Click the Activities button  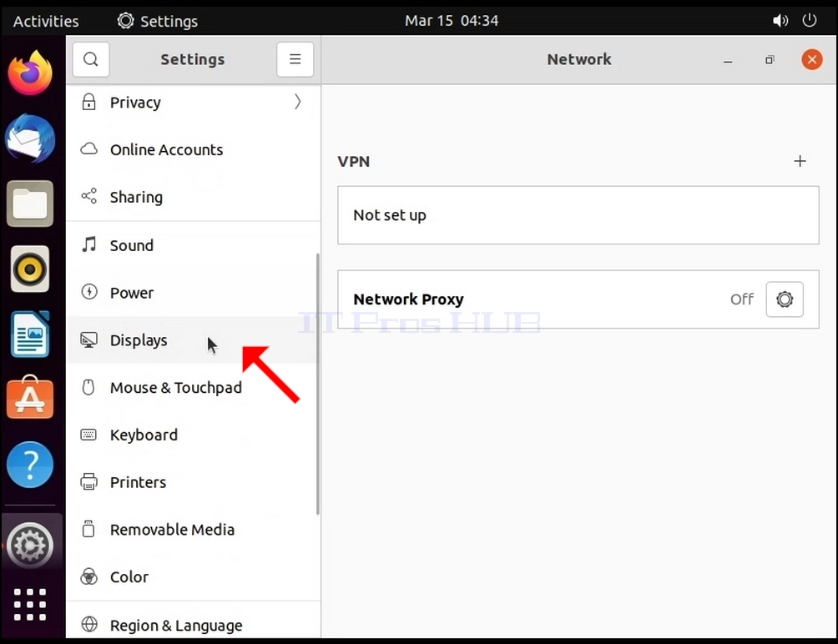click(46, 21)
